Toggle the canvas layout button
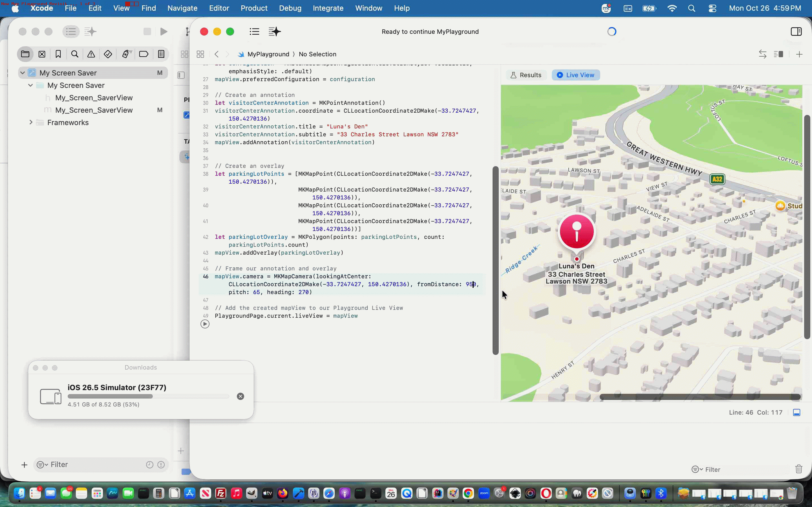812x507 pixels. pyautogui.click(x=778, y=54)
